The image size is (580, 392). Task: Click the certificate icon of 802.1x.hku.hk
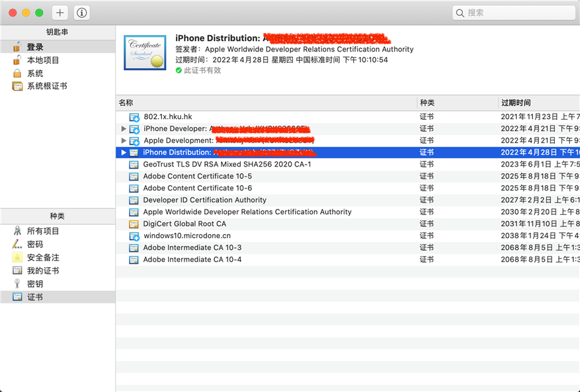coord(134,117)
